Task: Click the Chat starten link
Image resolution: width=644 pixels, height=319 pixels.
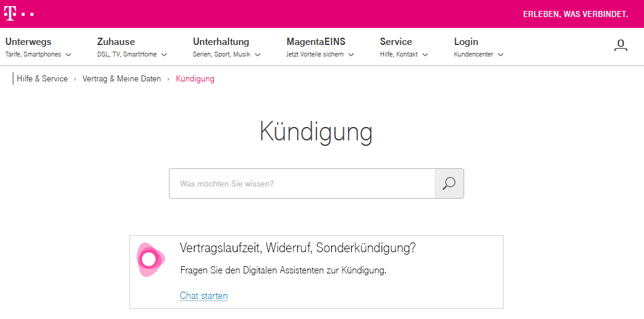Action: click(x=204, y=295)
